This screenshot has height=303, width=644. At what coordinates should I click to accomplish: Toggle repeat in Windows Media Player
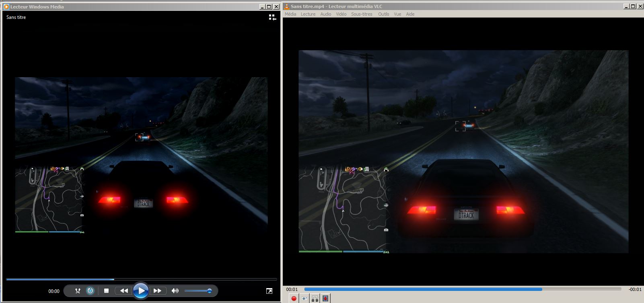[91, 291]
